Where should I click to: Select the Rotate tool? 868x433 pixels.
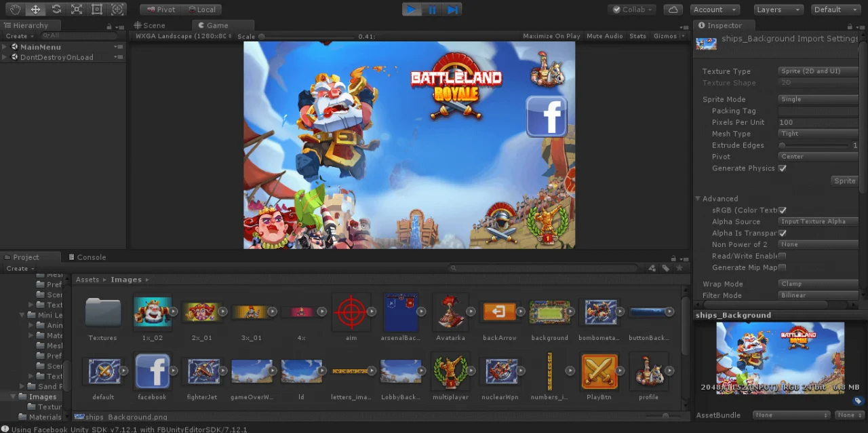coord(56,10)
